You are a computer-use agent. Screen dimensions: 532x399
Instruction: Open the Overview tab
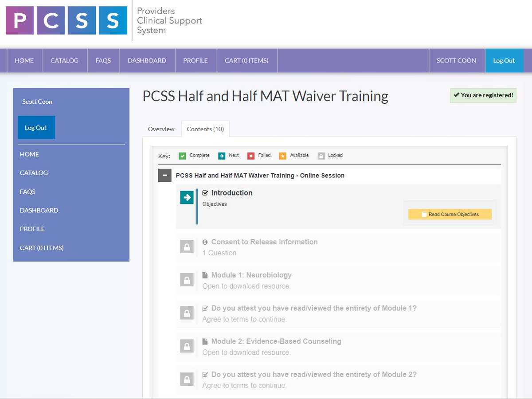coord(161,129)
